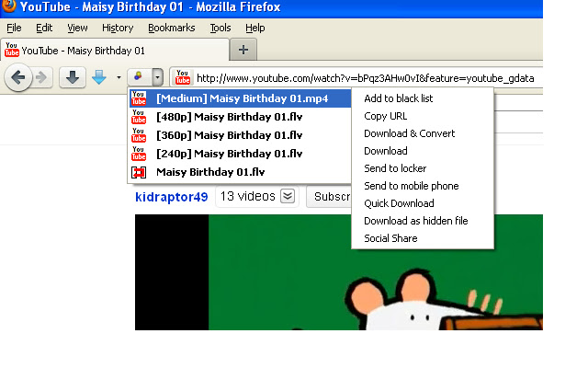Click the YouTube favicon in address bar
This screenshot has height=368, width=588.
pos(183,77)
